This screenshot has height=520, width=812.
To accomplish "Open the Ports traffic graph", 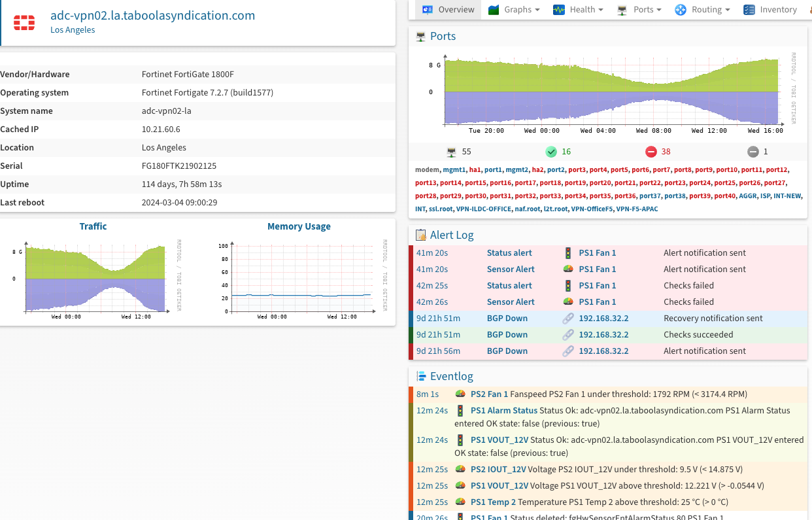I will tap(608, 94).
